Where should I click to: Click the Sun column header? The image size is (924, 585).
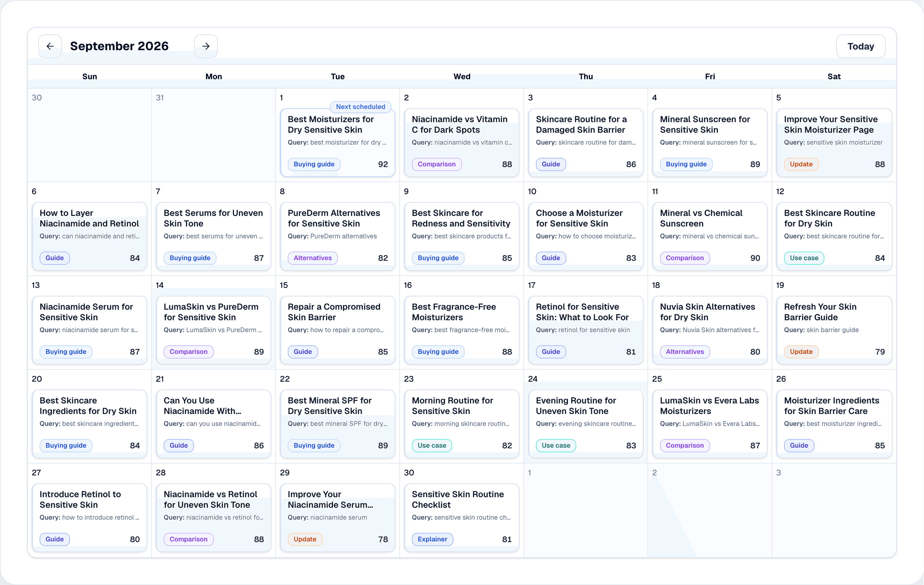coord(89,76)
